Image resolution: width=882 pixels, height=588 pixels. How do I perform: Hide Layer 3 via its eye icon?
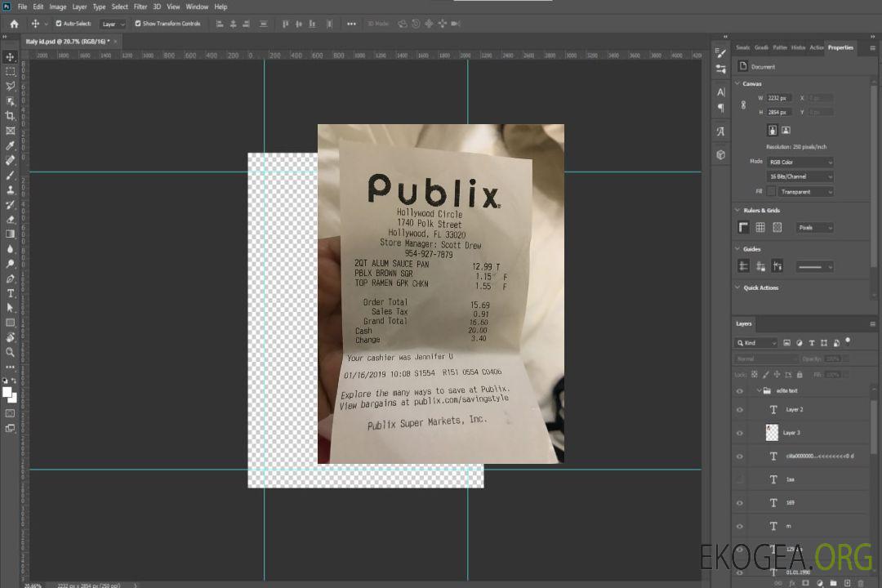point(740,433)
